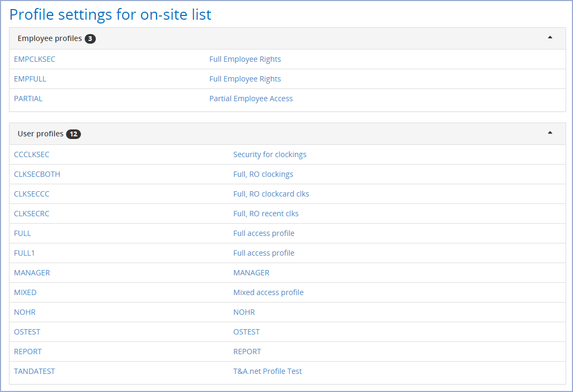Collapse the Employee profiles section arrow
This screenshot has width=573, height=392.
click(x=550, y=37)
